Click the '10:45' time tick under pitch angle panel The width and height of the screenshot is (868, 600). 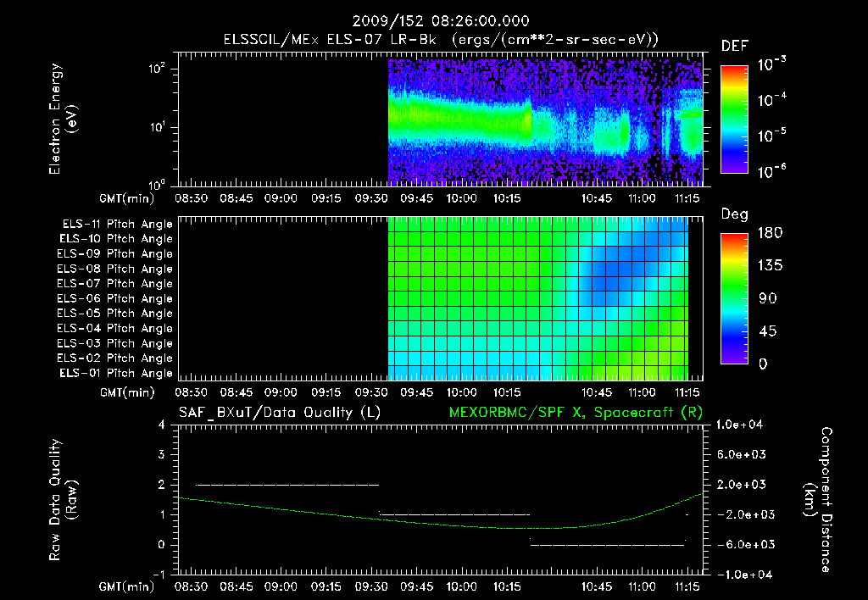click(x=597, y=392)
